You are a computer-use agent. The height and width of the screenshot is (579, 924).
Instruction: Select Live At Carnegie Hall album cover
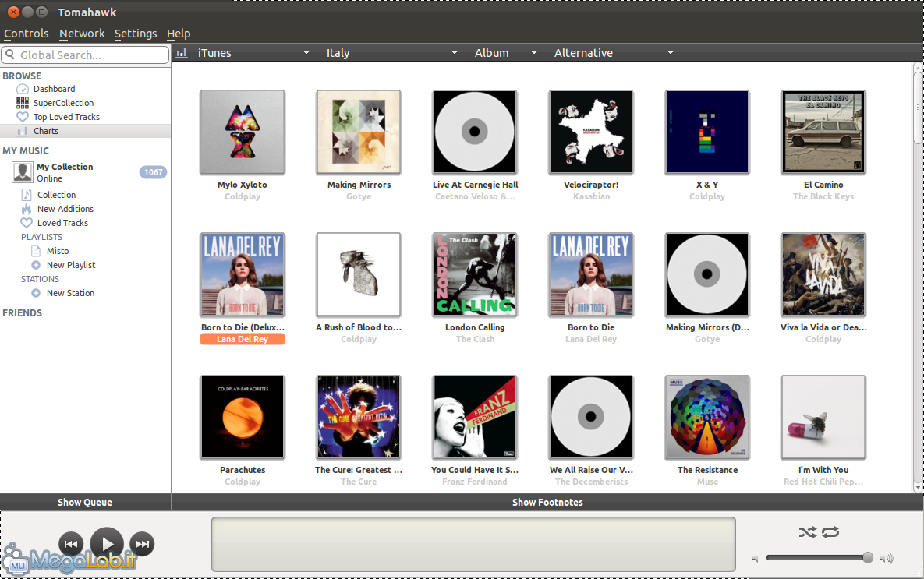pyautogui.click(x=474, y=132)
